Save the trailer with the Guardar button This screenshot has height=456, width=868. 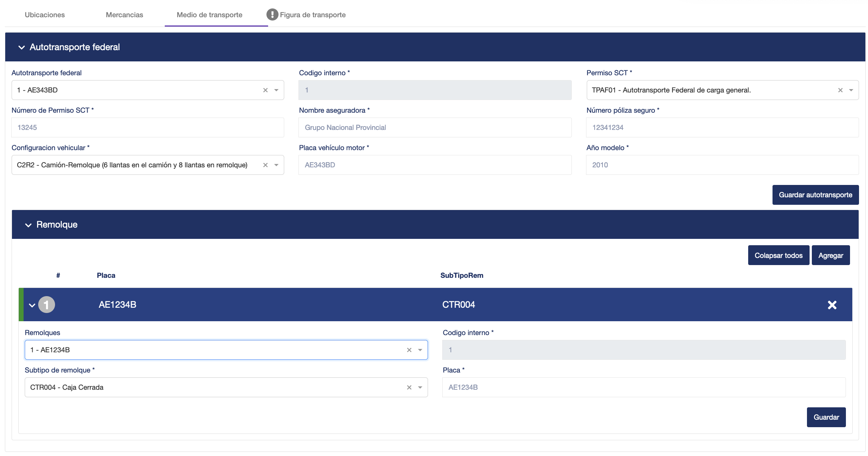[x=826, y=417]
